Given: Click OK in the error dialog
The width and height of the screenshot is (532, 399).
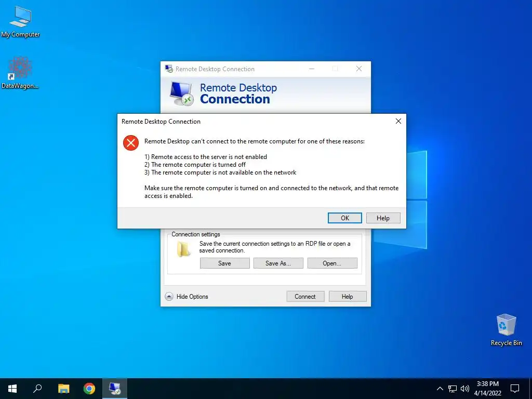Looking at the screenshot, I should click(345, 218).
